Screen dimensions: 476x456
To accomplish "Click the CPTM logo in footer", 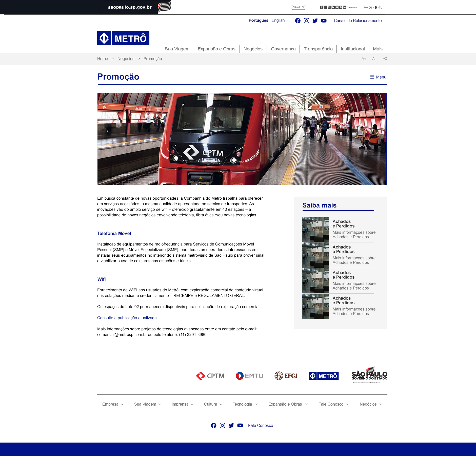I will tap(210, 376).
